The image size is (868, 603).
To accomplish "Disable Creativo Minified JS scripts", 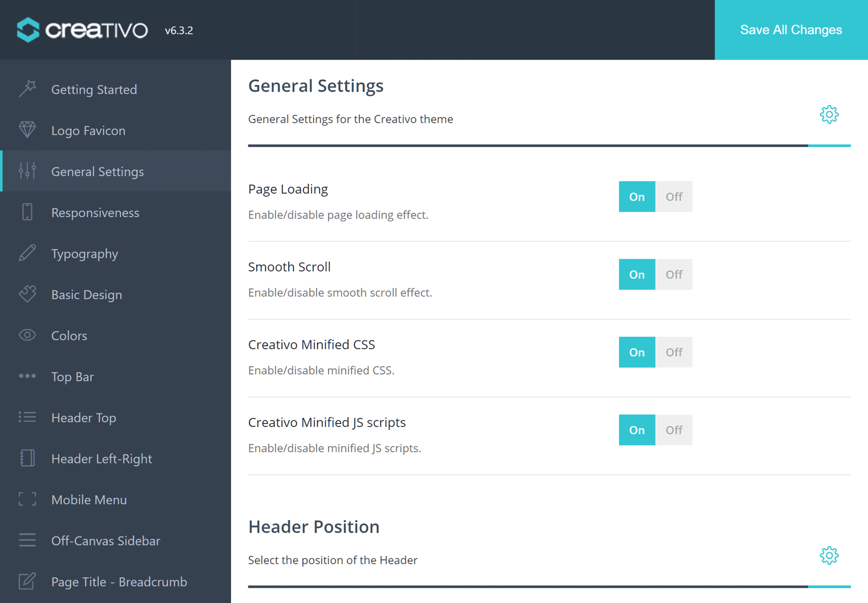I will point(674,430).
